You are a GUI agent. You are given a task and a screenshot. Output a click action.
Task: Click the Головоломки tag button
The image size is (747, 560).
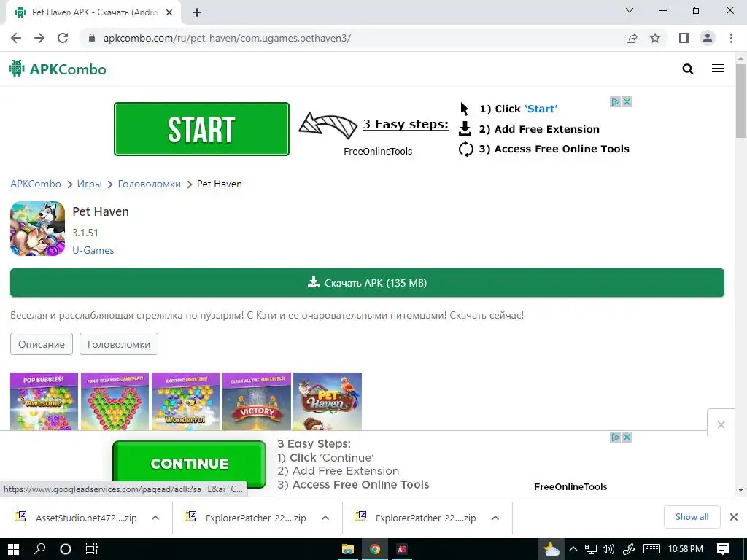point(119,344)
